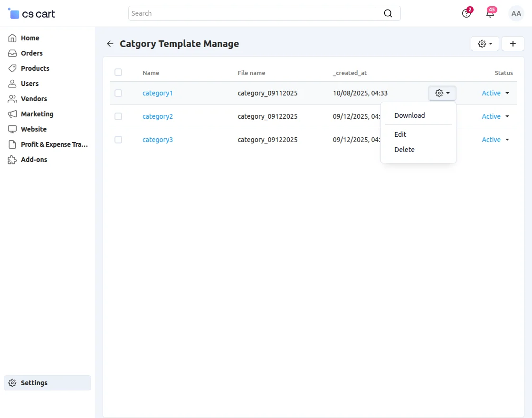Check the select-all checkbox in table header
The width and height of the screenshot is (532, 418).
click(118, 72)
